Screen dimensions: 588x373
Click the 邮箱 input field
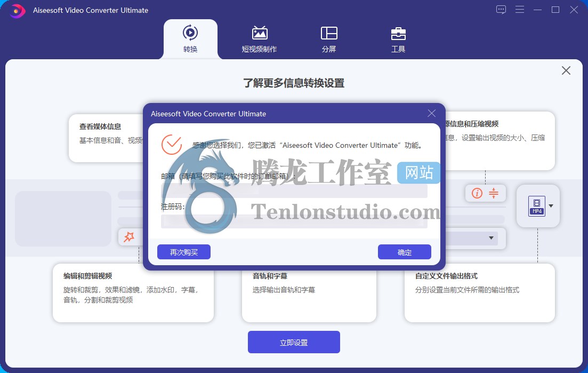(x=294, y=191)
